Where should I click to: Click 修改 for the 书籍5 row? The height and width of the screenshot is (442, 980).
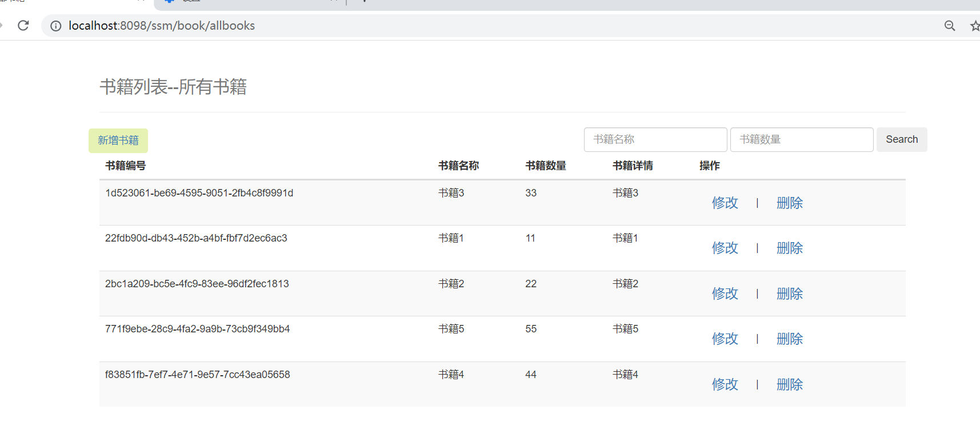[725, 339]
